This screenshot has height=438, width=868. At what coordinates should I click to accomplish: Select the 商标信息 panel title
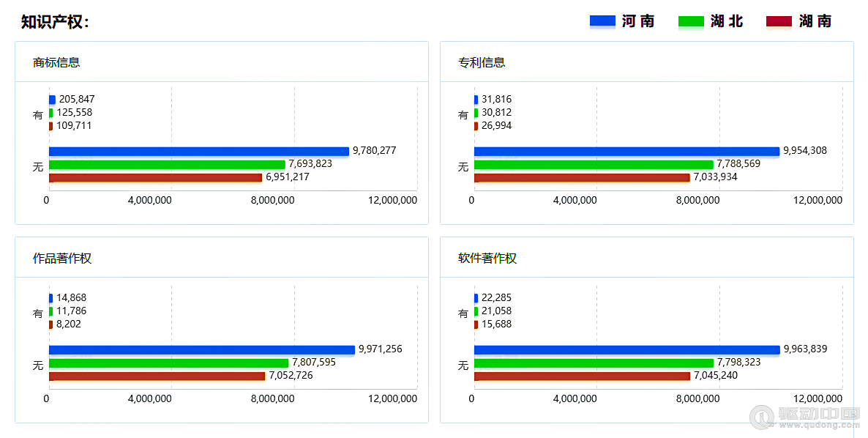(56, 62)
